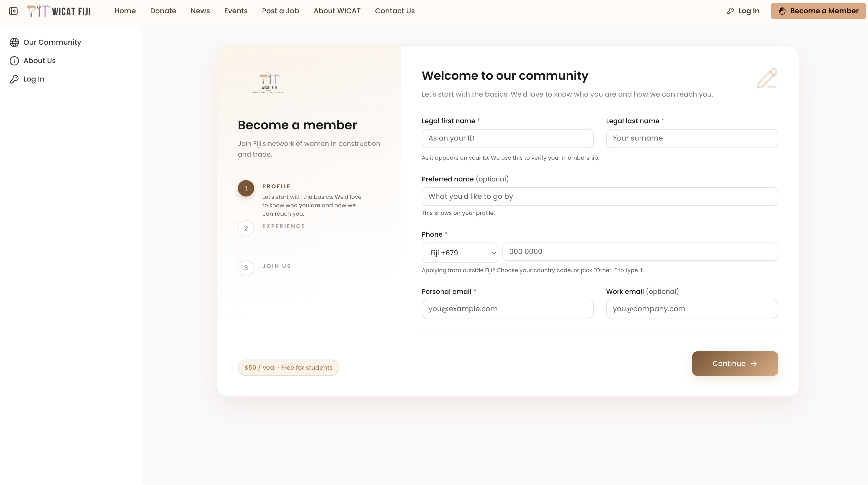The image size is (868, 485).
Task: Click the "$50 / year · Free for students" badge
Action: 288,368
